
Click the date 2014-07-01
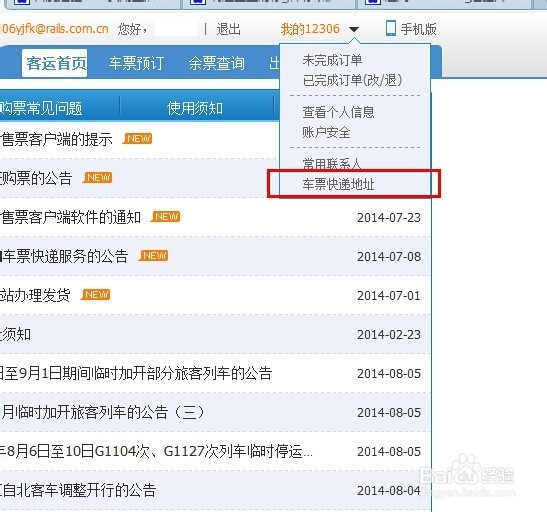coord(389,296)
